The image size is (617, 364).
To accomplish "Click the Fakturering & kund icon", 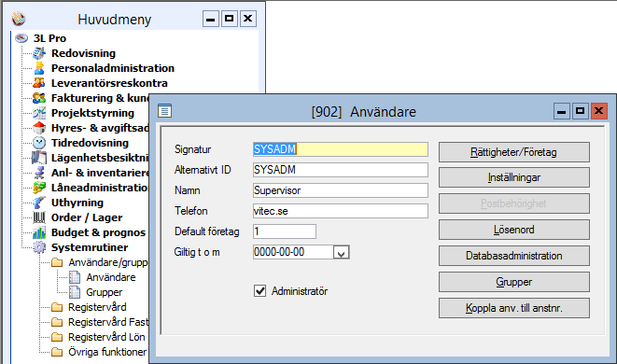I will pos(39,98).
